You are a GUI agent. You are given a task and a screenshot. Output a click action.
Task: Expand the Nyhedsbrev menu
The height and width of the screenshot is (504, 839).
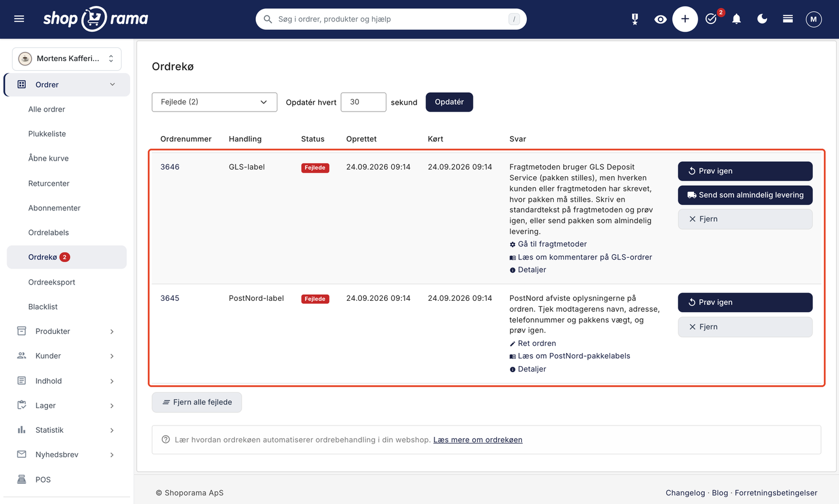[67, 454]
